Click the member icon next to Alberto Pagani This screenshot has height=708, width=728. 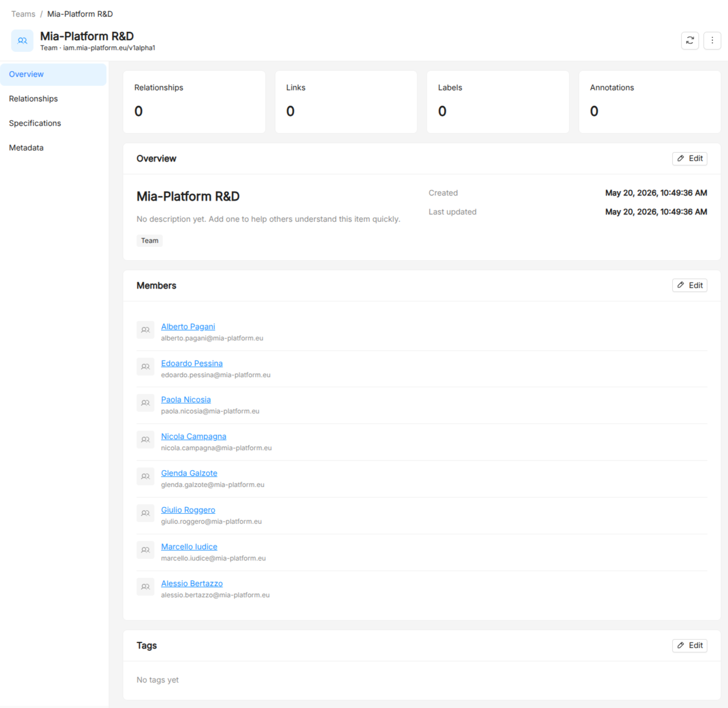point(145,330)
